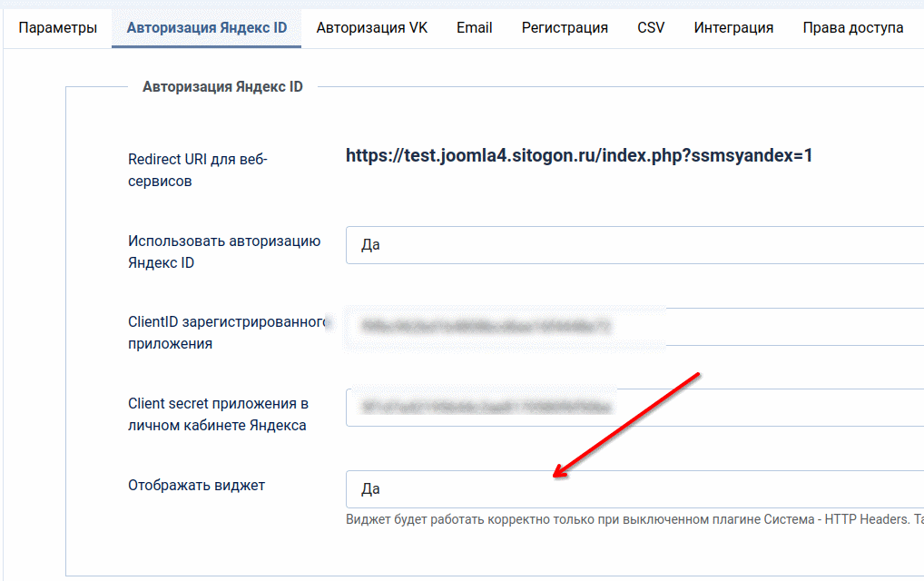Click the ClientID зарегистрированного приложения field
This screenshot has width=924, height=581.
pos(634,327)
